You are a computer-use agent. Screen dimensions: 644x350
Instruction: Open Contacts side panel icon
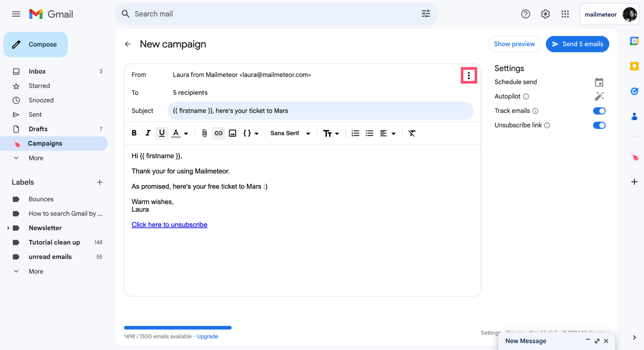coord(634,117)
